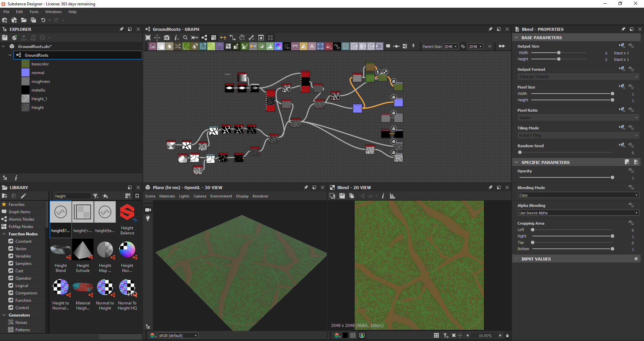Open the first Parent Size 2048 dropdown
The image size is (644, 341).
(x=450, y=47)
